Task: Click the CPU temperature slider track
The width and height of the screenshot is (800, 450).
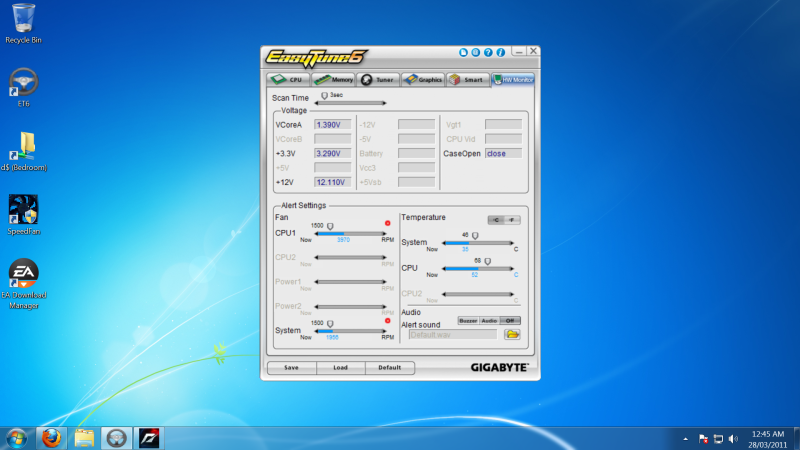Action: [x=478, y=268]
